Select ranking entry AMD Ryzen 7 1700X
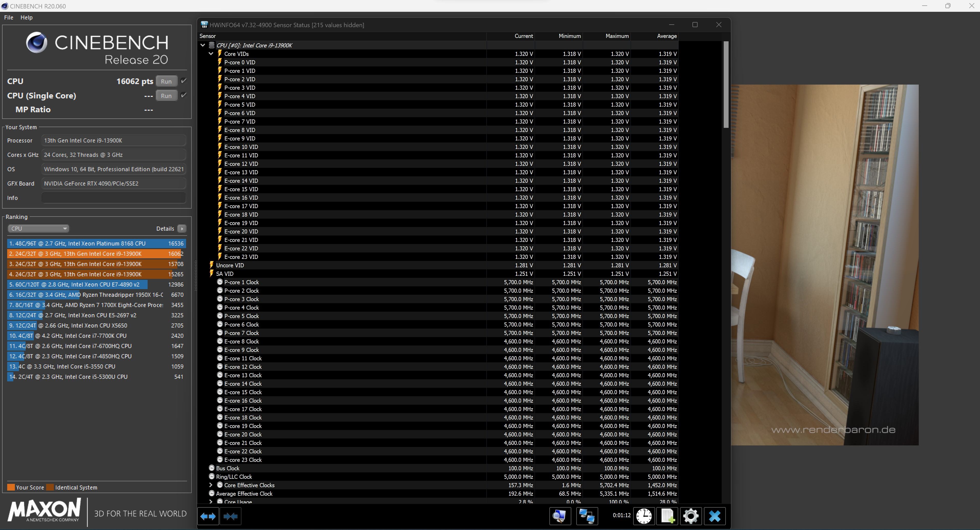The image size is (980, 530). tap(96, 305)
